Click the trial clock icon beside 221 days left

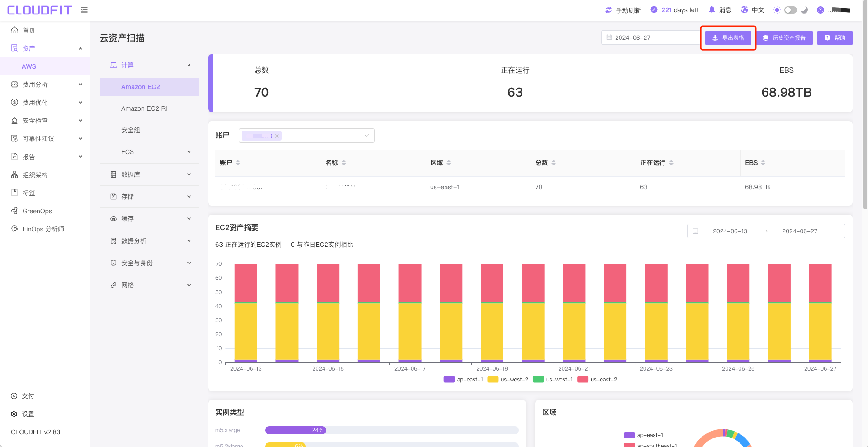pos(654,9)
